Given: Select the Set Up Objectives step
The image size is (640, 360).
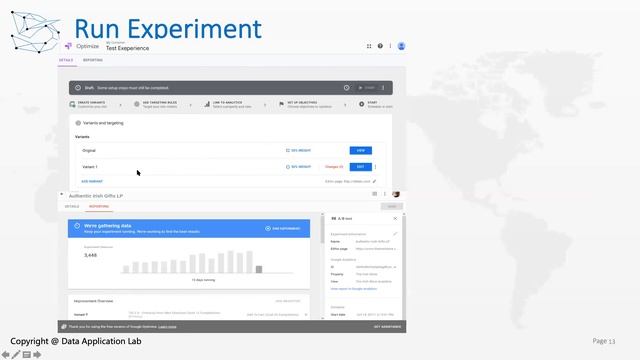Looking at the screenshot, I should pos(305,104).
